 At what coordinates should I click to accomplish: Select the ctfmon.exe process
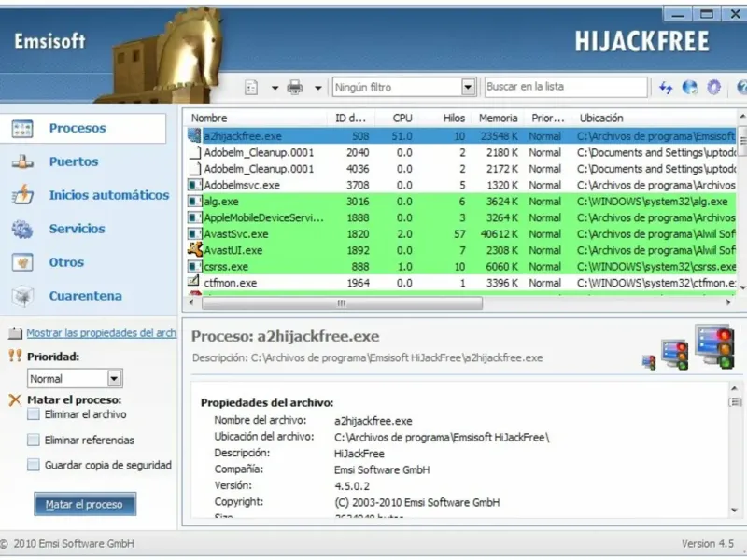click(461, 283)
